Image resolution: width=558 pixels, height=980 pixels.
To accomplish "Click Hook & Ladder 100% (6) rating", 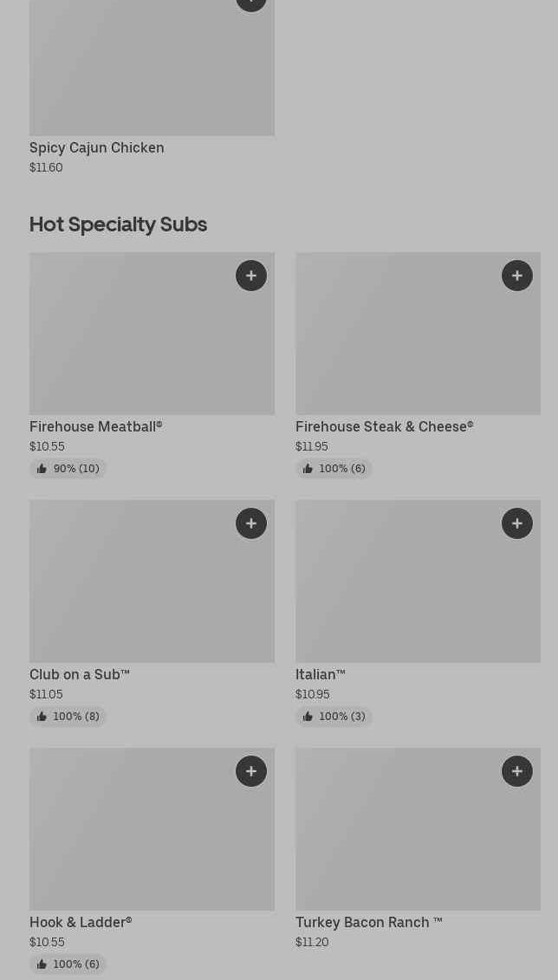I will click(x=68, y=964).
